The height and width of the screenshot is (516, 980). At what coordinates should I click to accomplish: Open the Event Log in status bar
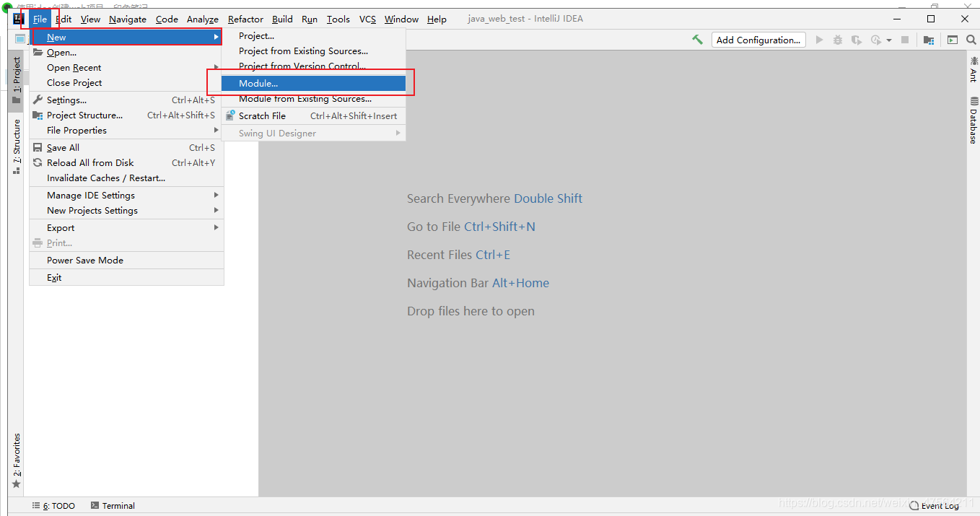coord(935,506)
